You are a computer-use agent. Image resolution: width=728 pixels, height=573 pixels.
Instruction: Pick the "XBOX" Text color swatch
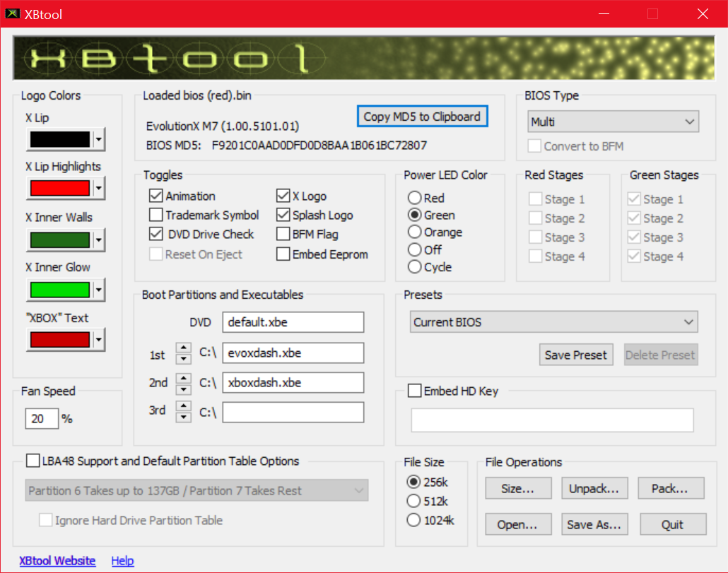(x=60, y=340)
